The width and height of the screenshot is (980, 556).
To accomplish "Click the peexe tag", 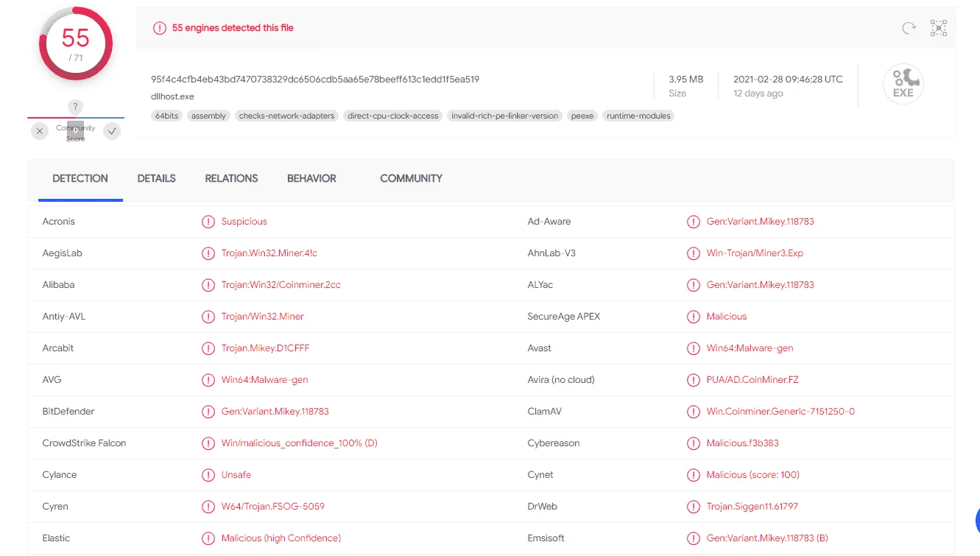I will [x=582, y=116].
